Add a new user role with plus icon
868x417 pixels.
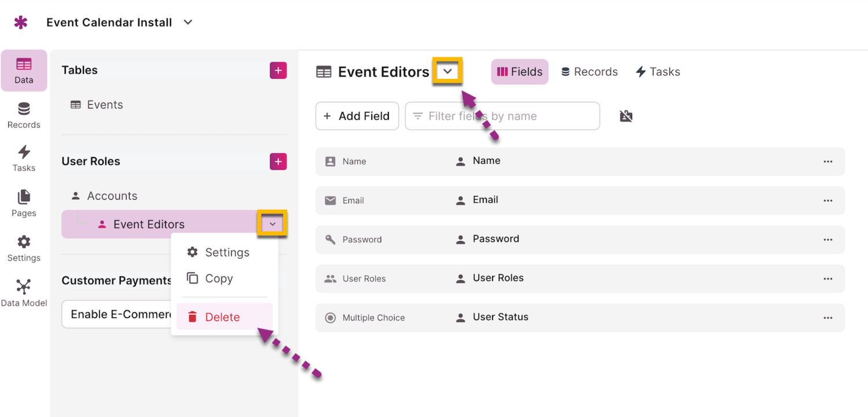click(x=278, y=162)
